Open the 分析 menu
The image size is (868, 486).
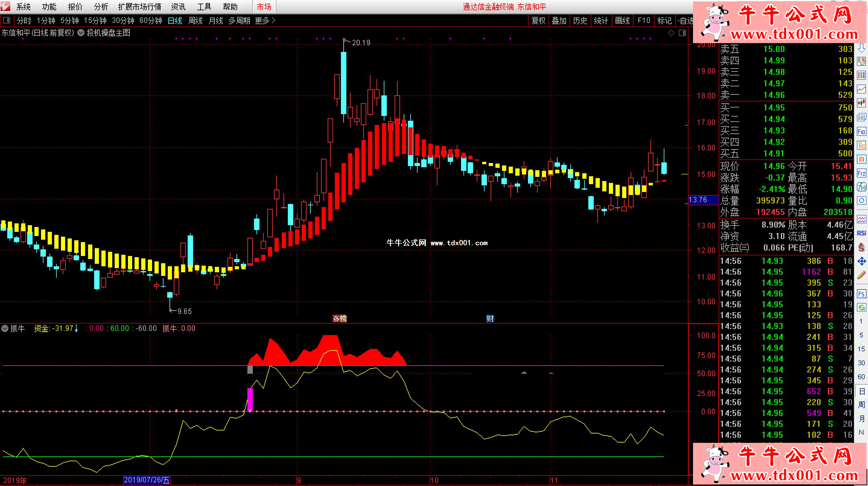pyautogui.click(x=101, y=7)
